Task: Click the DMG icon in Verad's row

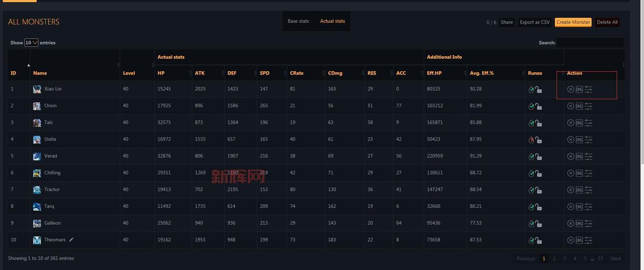Action: coord(579,157)
